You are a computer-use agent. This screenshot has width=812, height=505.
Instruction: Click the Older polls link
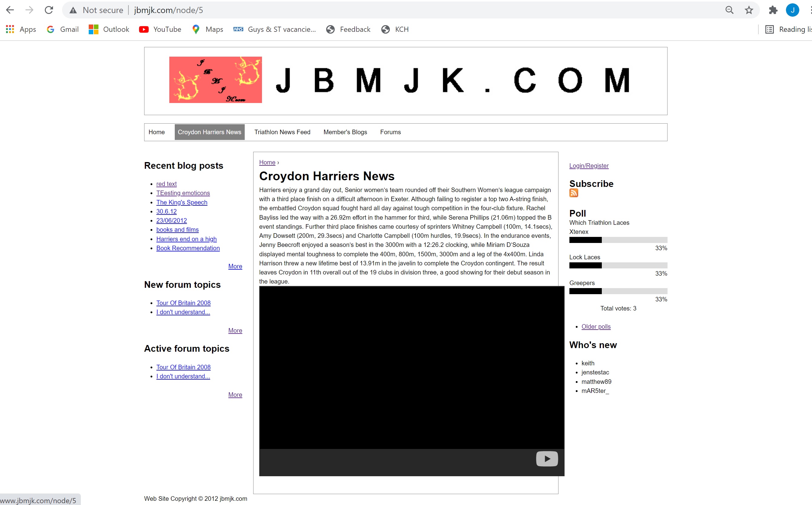tap(596, 326)
